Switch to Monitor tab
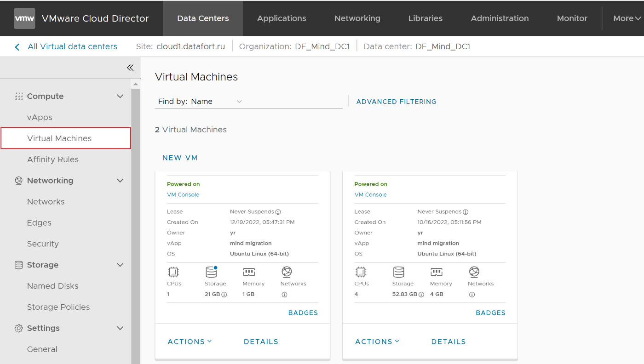 (x=572, y=18)
